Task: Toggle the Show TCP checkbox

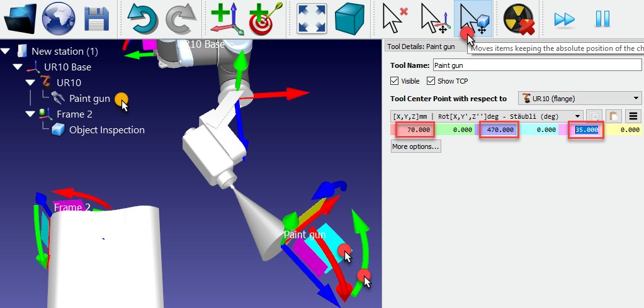Action: (431, 81)
